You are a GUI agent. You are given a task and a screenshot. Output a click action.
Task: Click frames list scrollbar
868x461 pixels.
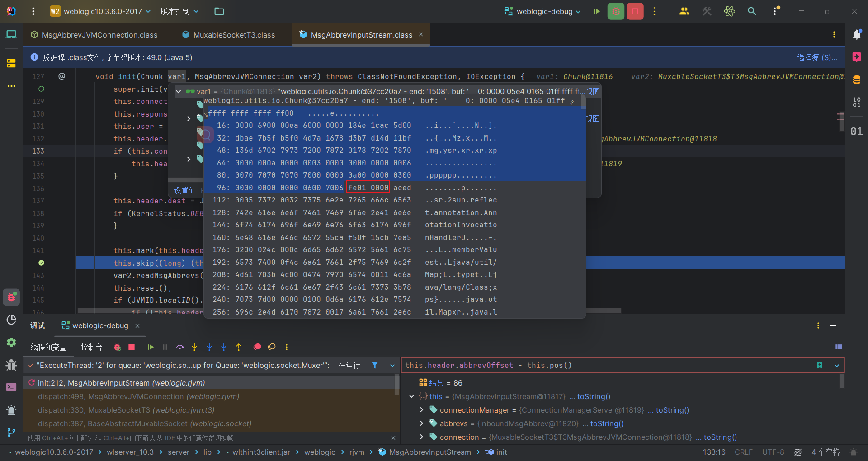[x=397, y=384]
